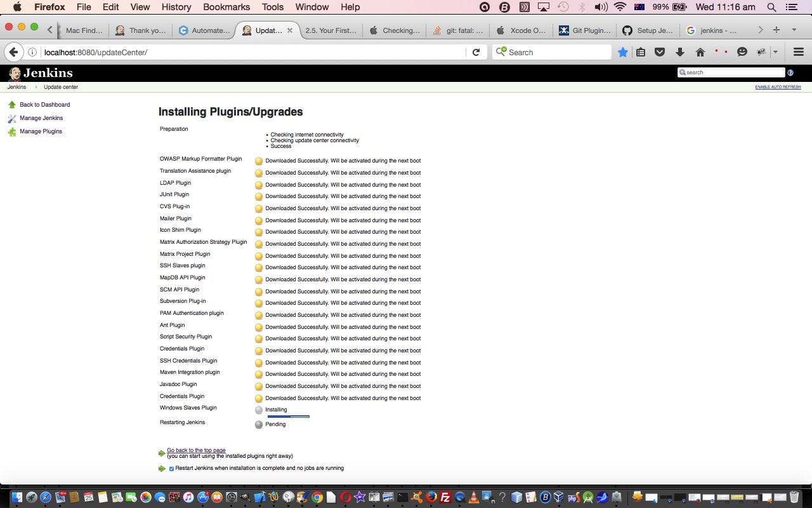
Task: Click the Manage Plugins puzzle icon
Action: point(11,131)
